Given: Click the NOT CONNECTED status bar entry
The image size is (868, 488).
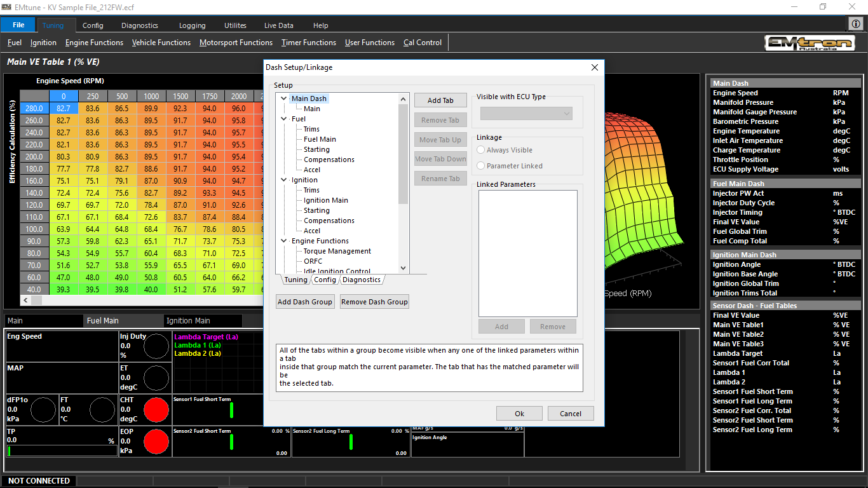Looking at the screenshot, I should click(39, 481).
